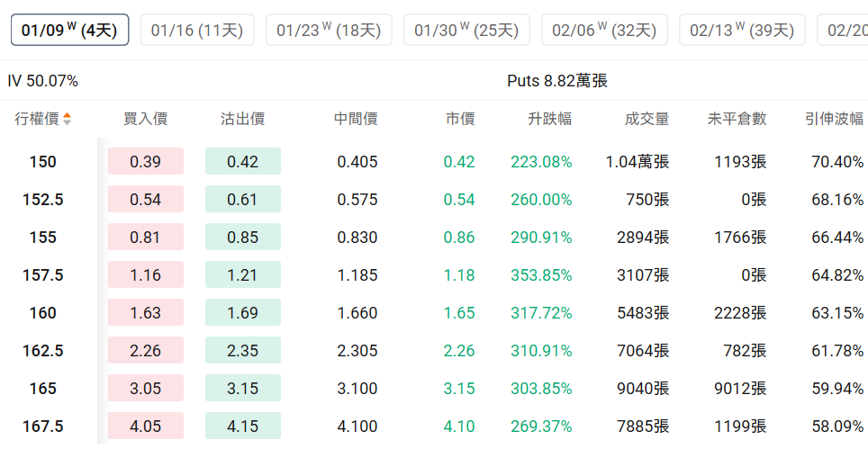Switch to the 01/16 (11天) expiry tab
The image size is (868, 449).
pyautogui.click(x=197, y=31)
